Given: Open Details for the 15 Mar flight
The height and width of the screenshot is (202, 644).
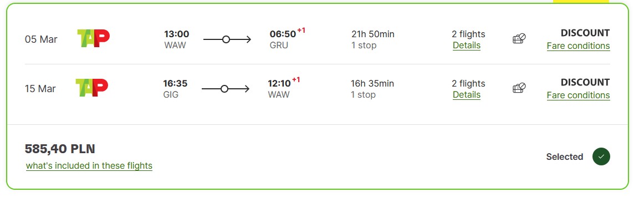Looking at the screenshot, I should [467, 95].
